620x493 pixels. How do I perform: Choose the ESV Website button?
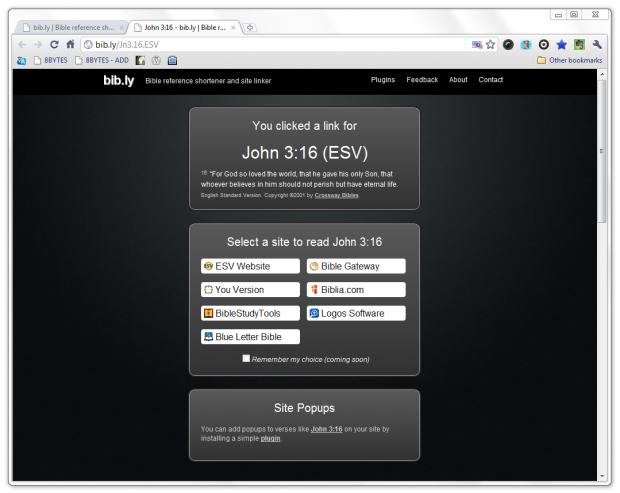pyautogui.click(x=250, y=266)
